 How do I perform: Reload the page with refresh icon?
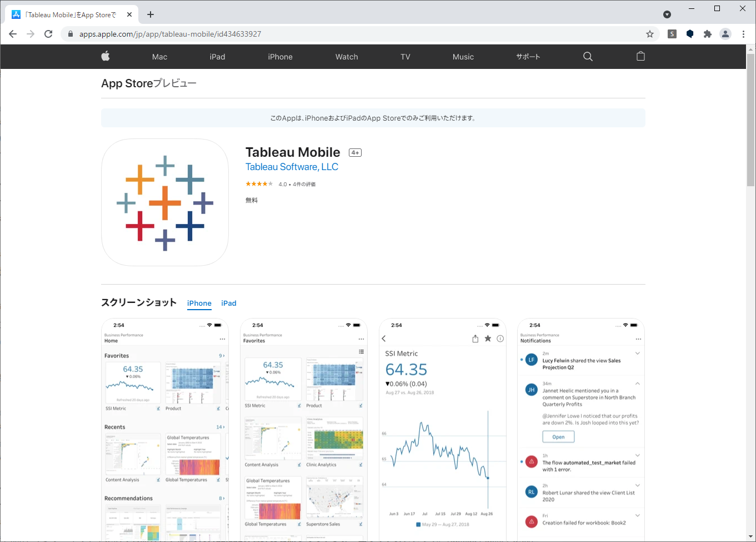tap(48, 34)
